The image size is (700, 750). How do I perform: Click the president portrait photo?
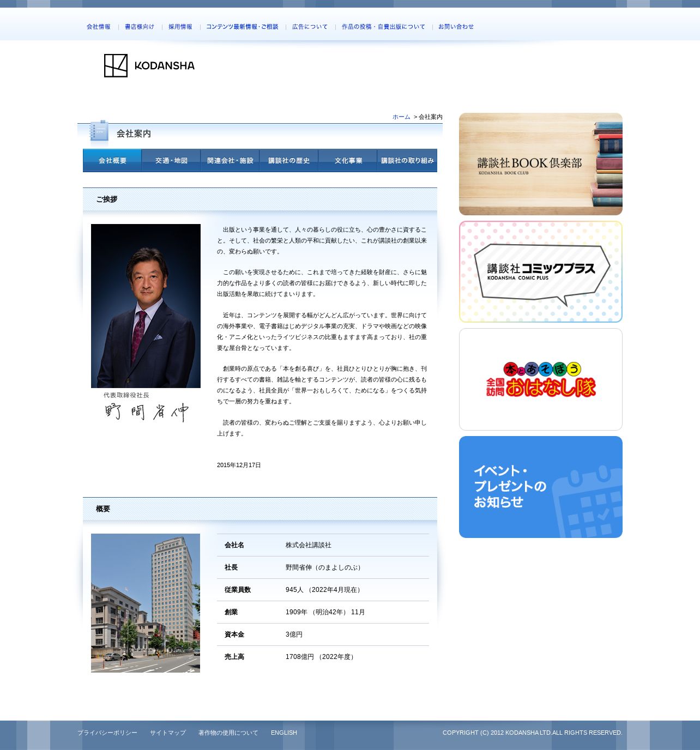click(x=146, y=306)
